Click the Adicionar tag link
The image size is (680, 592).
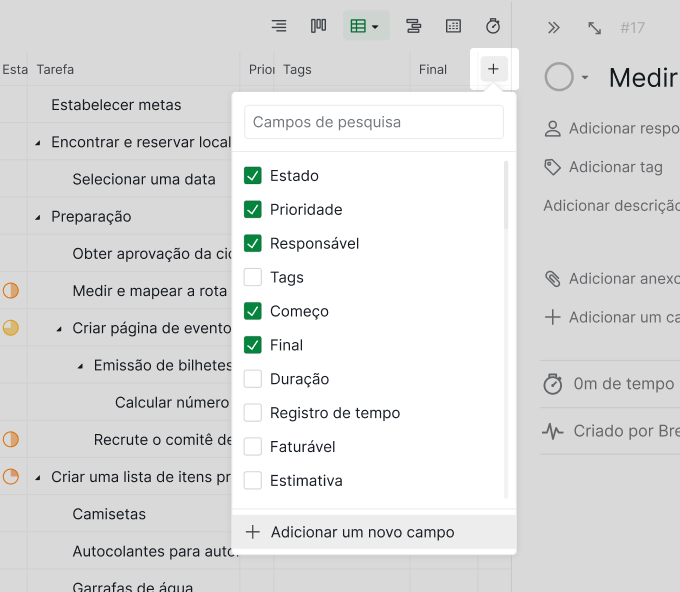pyautogui.click(x=615, y=167)
